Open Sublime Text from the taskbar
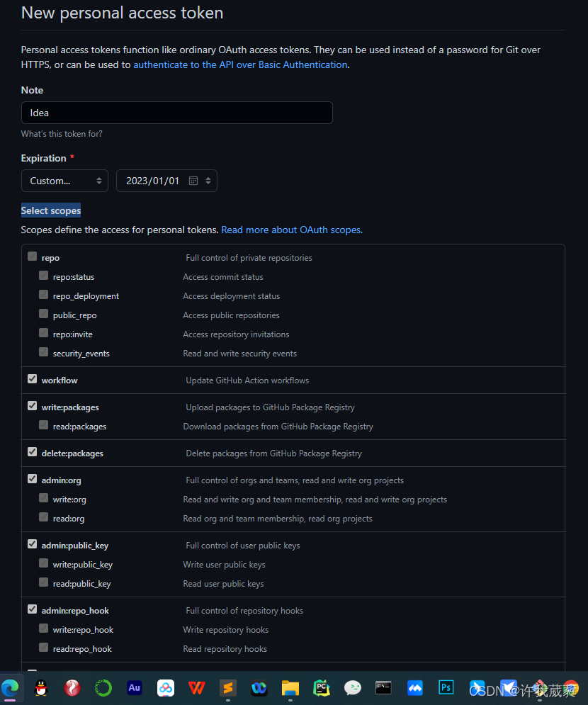The height and width of the screenshot is (705, 588). pos(227,687)
